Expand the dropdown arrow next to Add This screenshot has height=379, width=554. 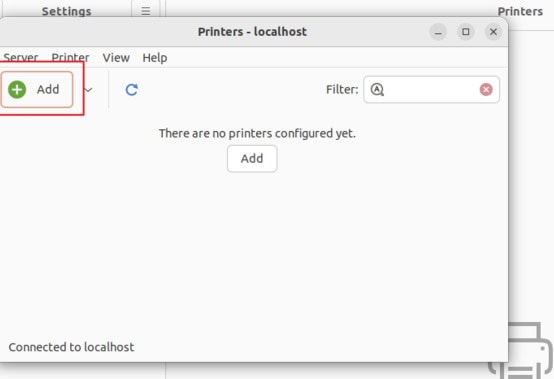click(x=88, y=90)
